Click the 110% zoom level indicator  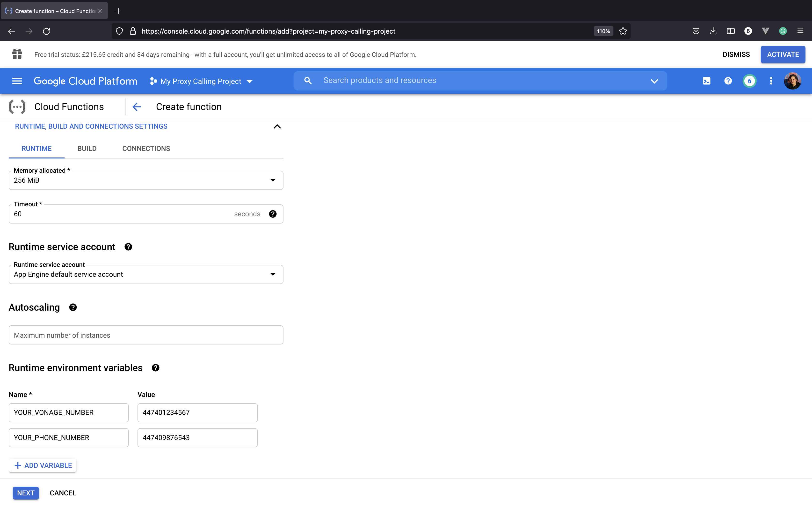(x=603, y=31)
